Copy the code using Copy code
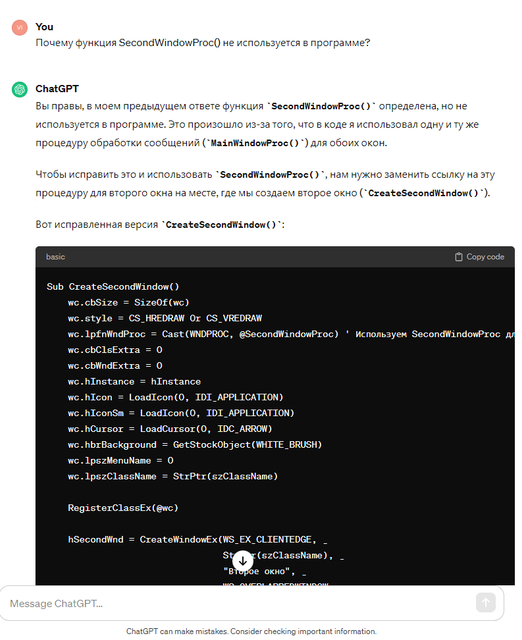The image size is (522, 640). point(480,257)
